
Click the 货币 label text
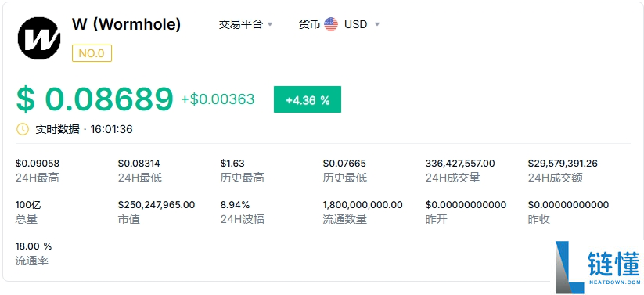point(309,24)
